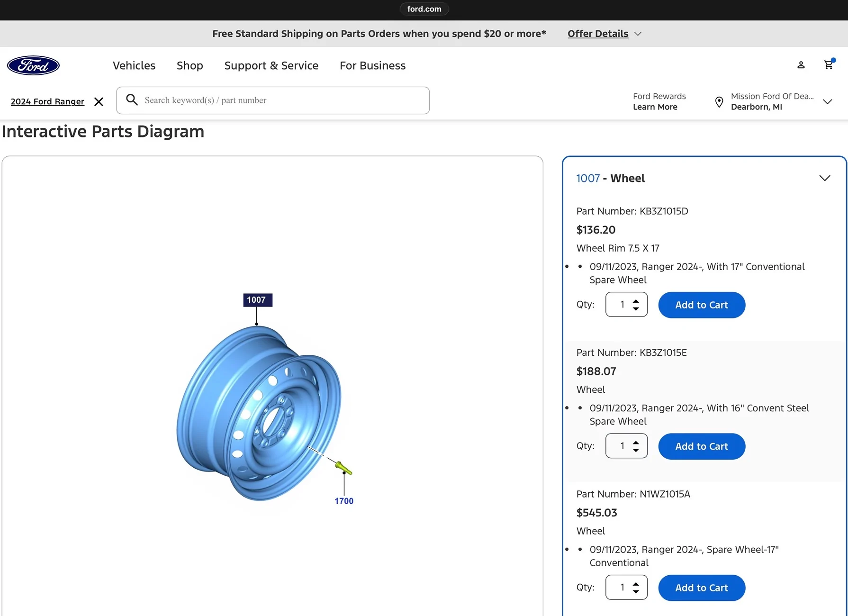Click the $545.03 price text
848x616 pixels.
(x=597, y=513)
